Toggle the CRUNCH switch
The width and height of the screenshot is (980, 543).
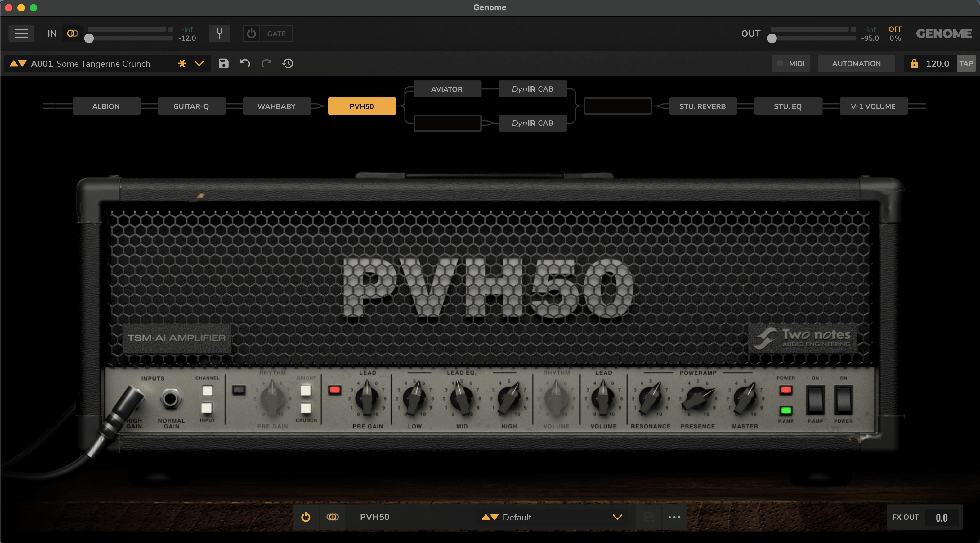tap(306, 408)
